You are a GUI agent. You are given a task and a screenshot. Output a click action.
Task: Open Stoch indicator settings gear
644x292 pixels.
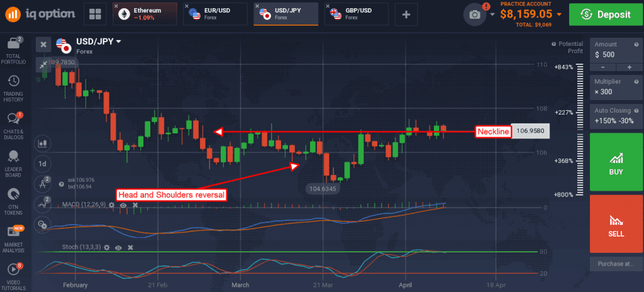[x=107, y=247]
